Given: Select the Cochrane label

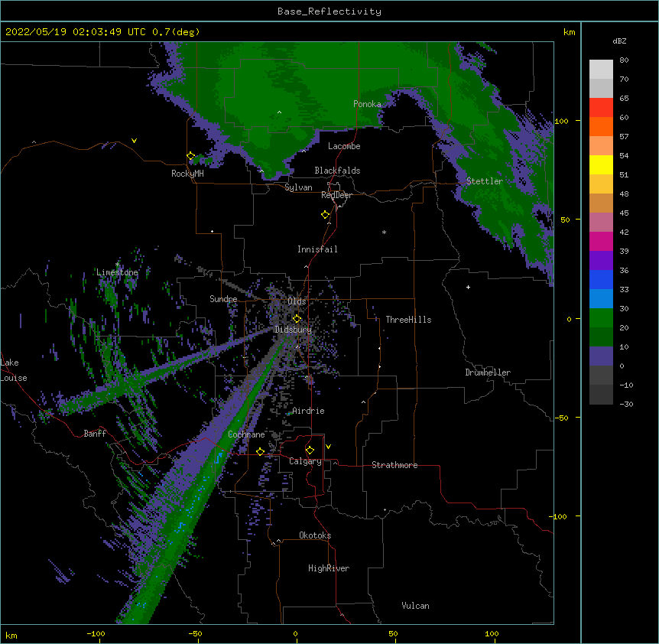Looking at the screenshot, I should coord(246,434).
